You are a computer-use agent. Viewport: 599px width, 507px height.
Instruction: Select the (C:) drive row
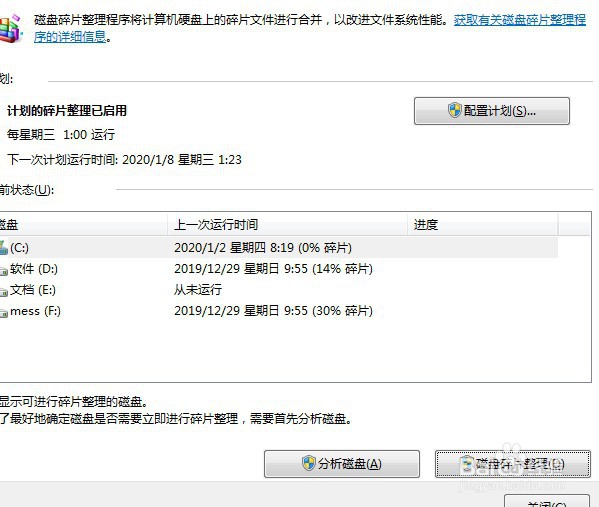279,248
